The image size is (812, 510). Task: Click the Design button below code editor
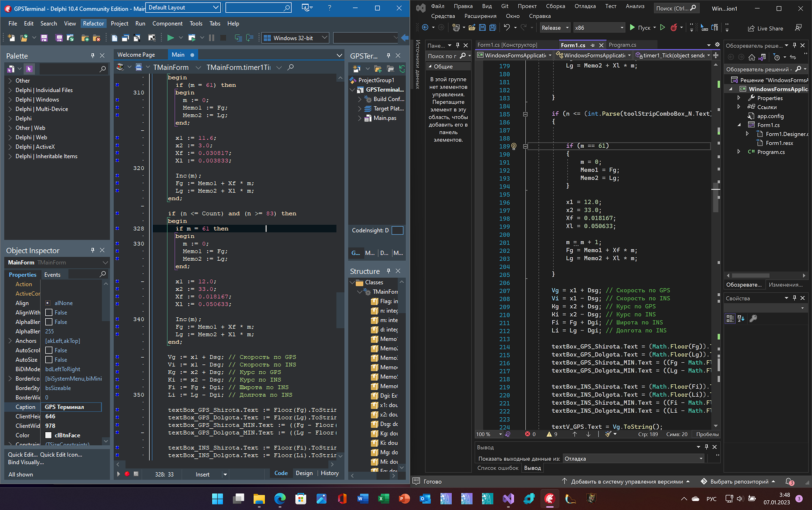pos(304,473)
